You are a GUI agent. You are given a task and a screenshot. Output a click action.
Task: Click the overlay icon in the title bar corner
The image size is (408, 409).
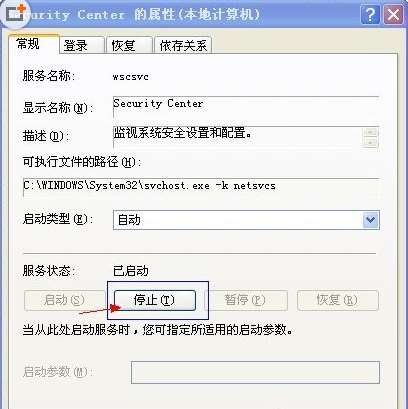tap(16, 13)
